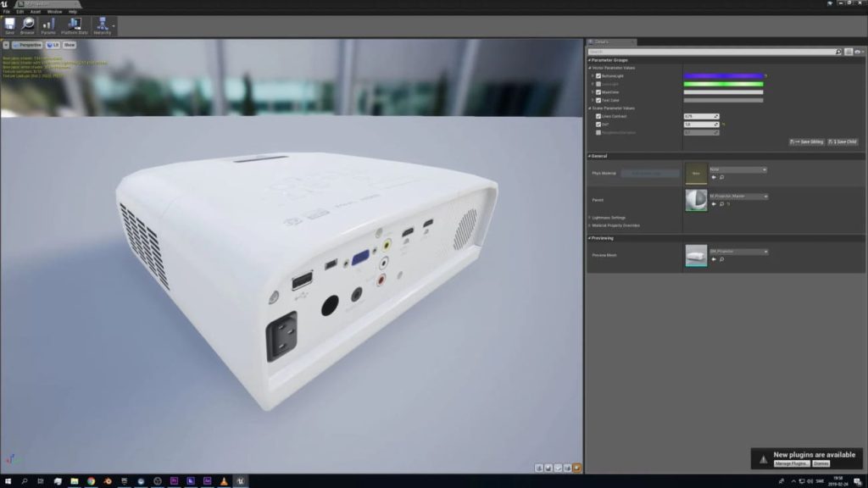Open the Parent material dropdown
Image resolution: width=868 pixels, height=488 pixels.
click(x=738, y=196)
